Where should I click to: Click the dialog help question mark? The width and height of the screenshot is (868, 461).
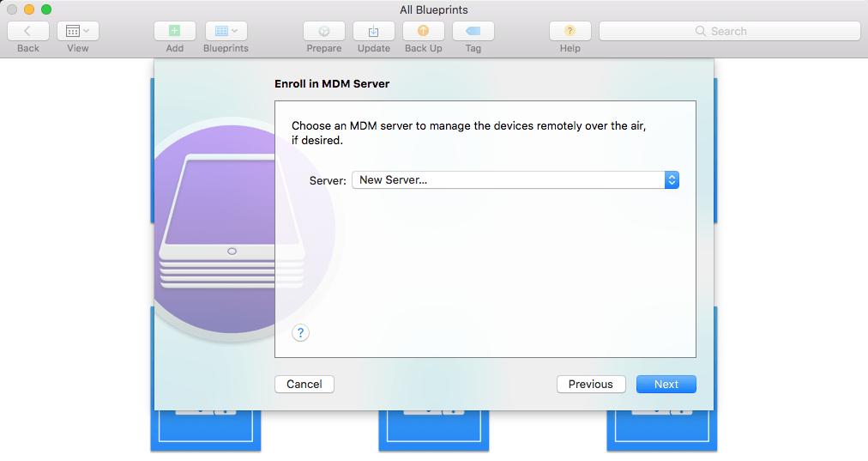tap(300, 333)
